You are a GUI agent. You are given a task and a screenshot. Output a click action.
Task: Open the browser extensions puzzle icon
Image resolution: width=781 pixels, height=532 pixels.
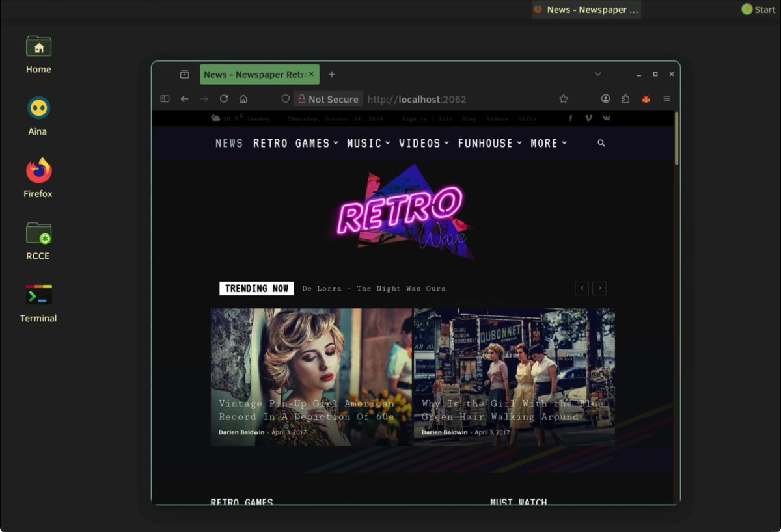pos(625,99)
